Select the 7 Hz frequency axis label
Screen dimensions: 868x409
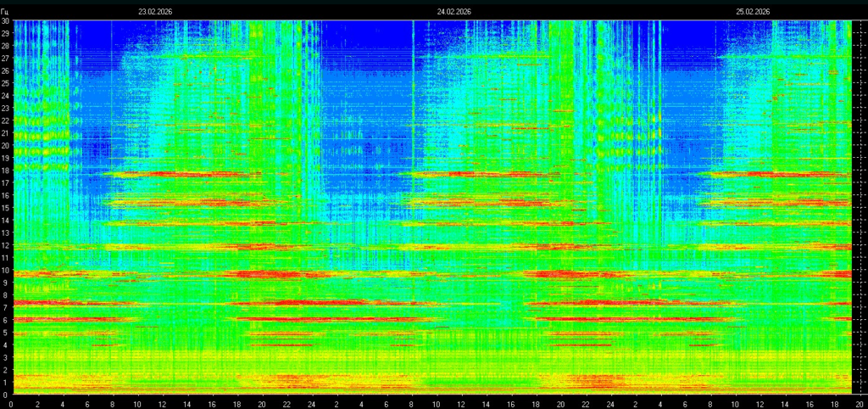coord(5,308)
